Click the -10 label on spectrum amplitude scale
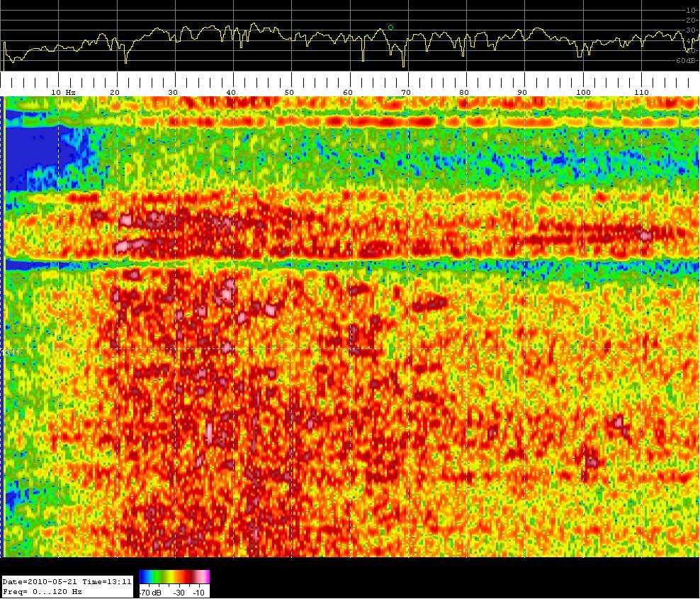 [691, 10]
